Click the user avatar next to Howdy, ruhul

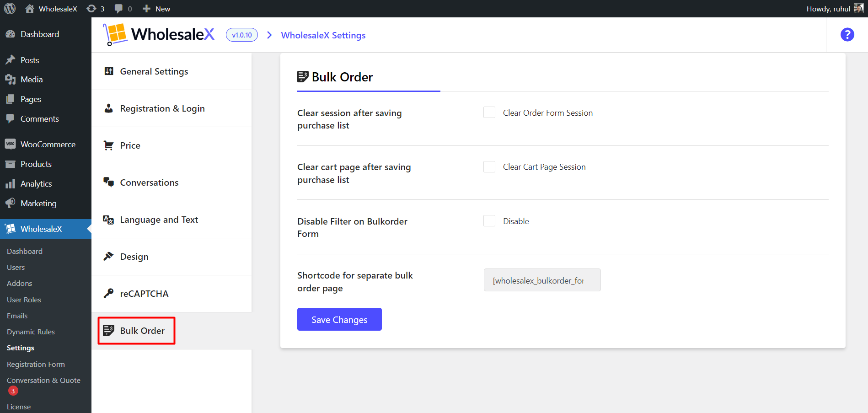pyautogui.click(x=859, y=8)
